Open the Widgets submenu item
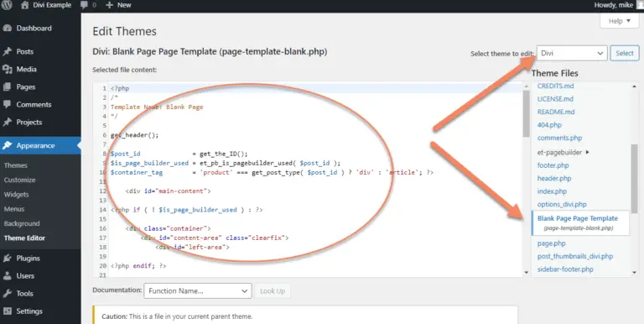The width and height of the screenshot is (644, 324). point(17,195)
